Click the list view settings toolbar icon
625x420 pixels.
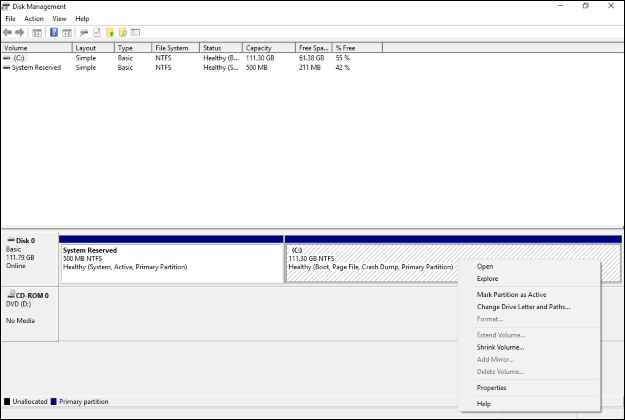(x=136, y=32)
